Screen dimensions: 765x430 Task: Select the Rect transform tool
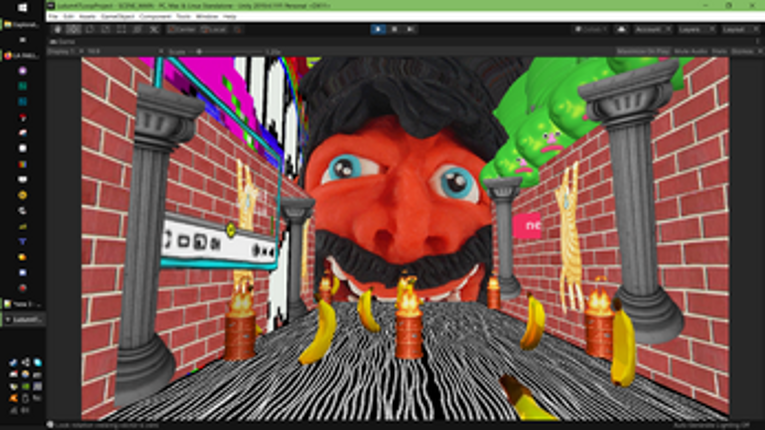click(x=121, y=29)
